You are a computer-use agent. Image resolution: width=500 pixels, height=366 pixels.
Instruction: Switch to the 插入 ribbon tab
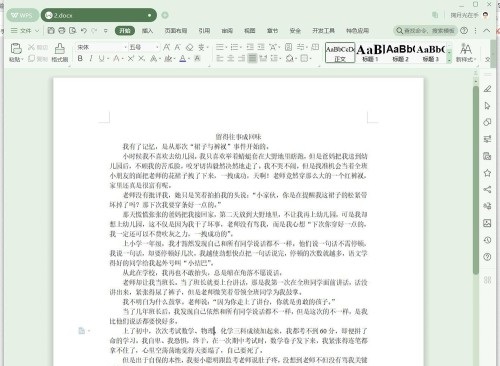tap(147, 31)
